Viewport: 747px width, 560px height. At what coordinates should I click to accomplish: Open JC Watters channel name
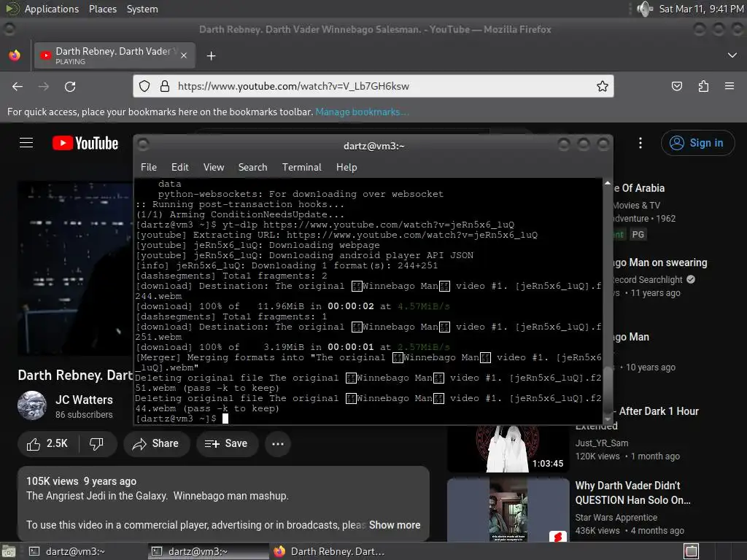pos(84,400)
